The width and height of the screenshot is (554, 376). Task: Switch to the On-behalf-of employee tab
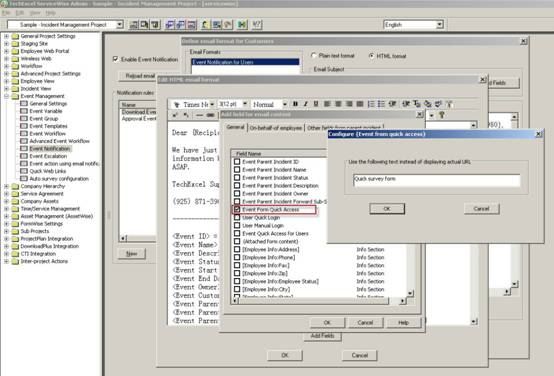point(276,128)
